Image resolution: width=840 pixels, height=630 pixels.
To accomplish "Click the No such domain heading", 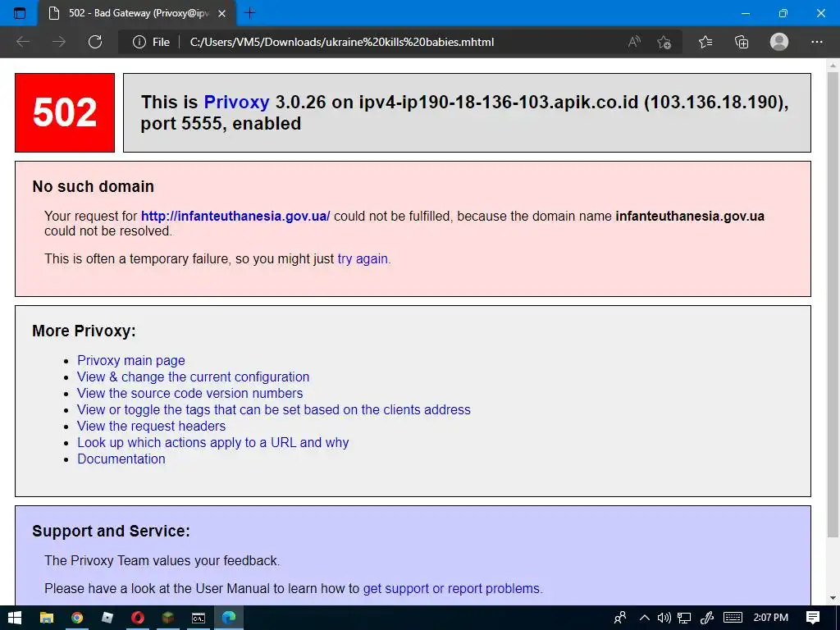I will (94, 186).
